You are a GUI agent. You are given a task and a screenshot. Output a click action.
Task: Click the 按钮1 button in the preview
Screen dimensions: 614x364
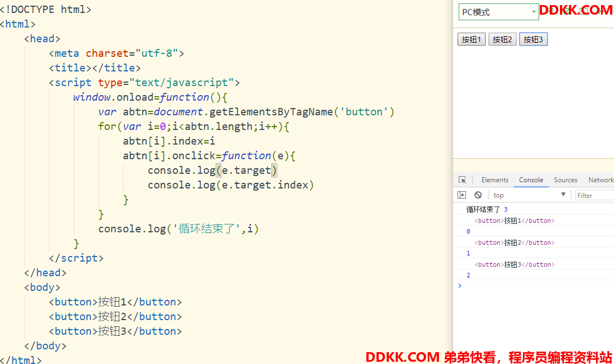tap(472, 39)
